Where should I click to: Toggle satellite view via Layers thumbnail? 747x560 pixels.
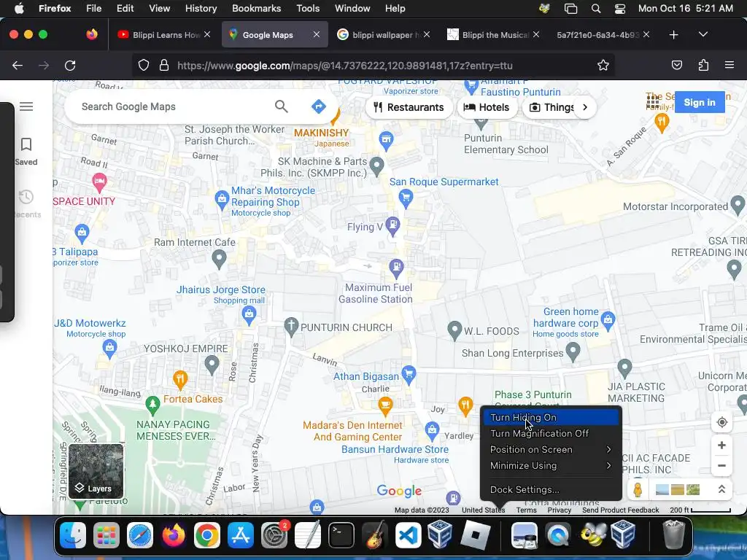tap(96, 472)
